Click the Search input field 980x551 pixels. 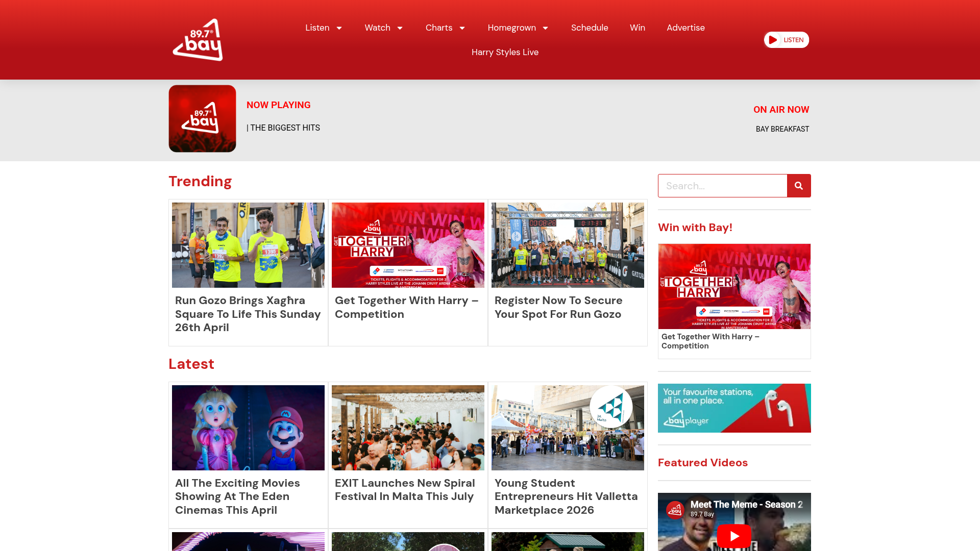[x=722, y=186]
